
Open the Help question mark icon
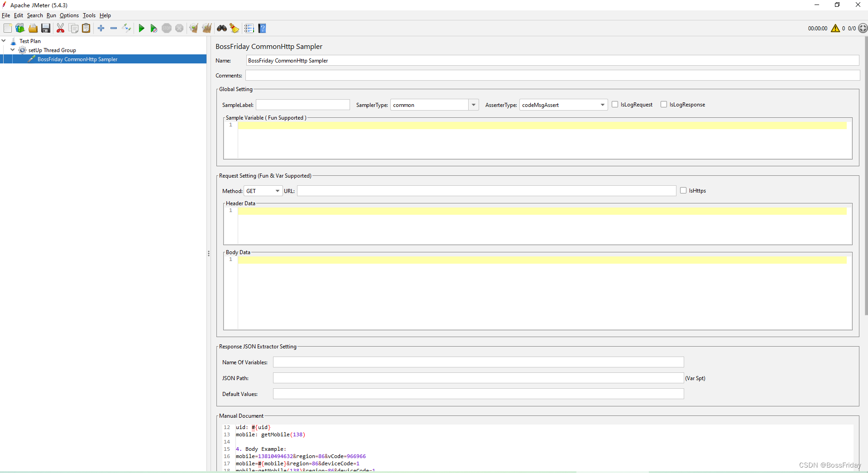[x=262, y=28]
